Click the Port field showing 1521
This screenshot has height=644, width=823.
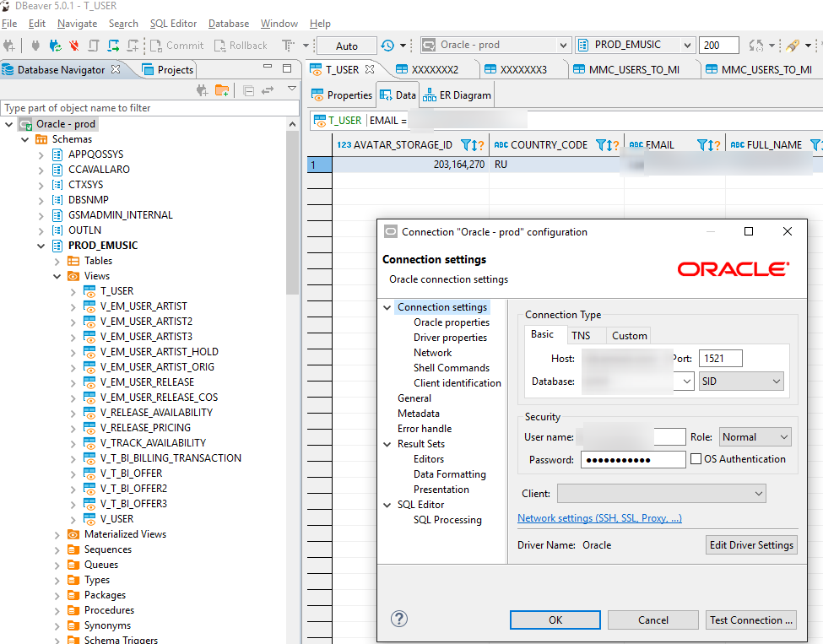coord(721,359)
